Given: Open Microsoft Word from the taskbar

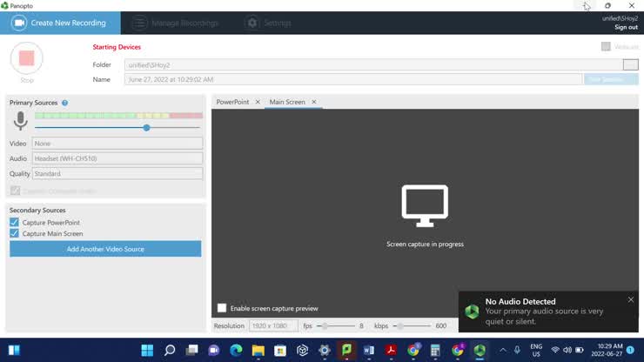Looking at the screenshot, I should tap(369, 351).
